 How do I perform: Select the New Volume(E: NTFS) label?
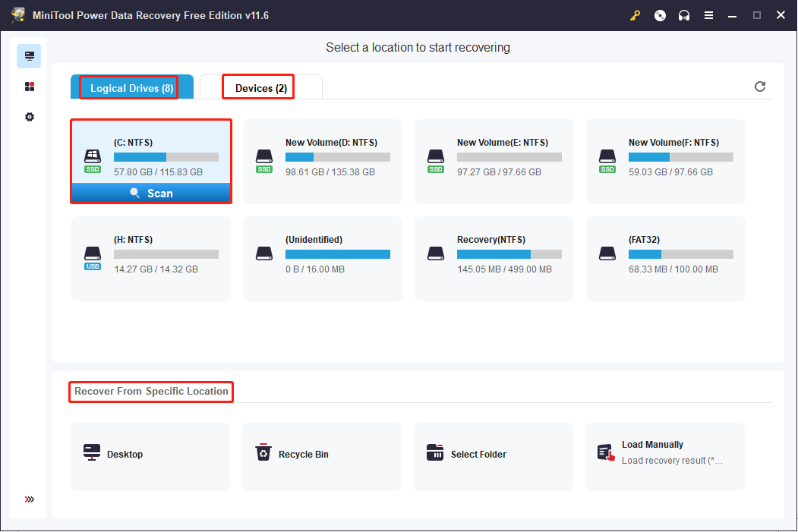[x=503, y=143]
